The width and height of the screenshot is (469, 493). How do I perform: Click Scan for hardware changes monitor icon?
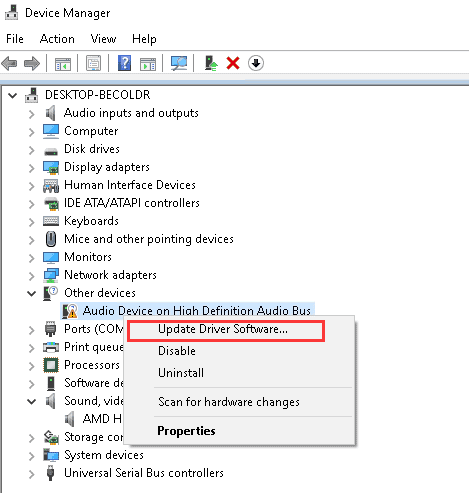179,63
